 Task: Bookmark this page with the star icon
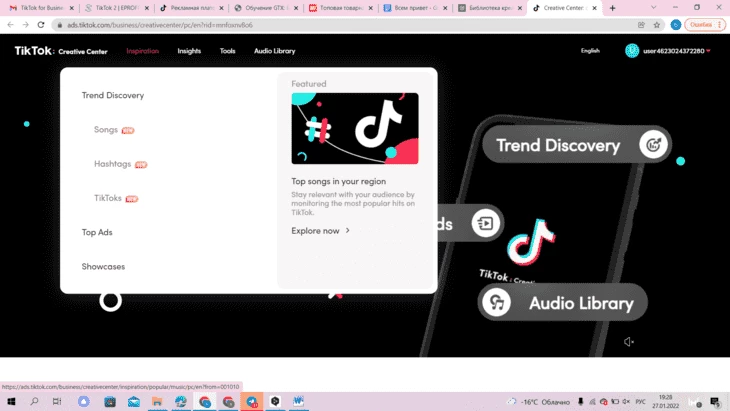click(x=656, y=25)
